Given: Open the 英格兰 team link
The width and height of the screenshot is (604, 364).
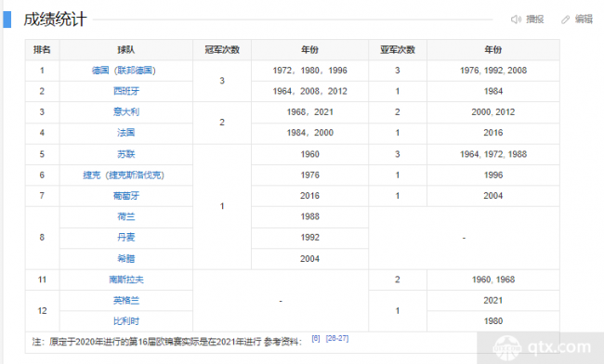Looking at the screenshot, I should point(126,301).
